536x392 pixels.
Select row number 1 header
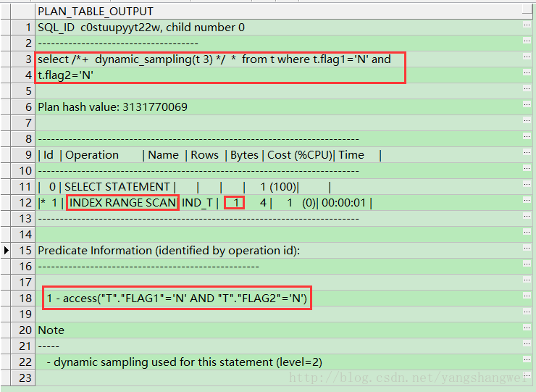(x=23, y=28)
